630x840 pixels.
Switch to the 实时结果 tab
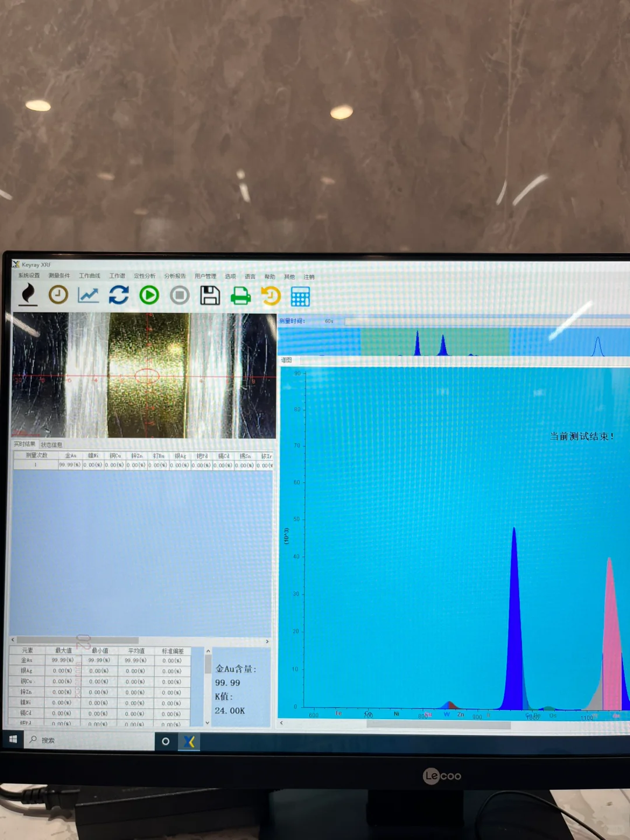pos(24,444)
